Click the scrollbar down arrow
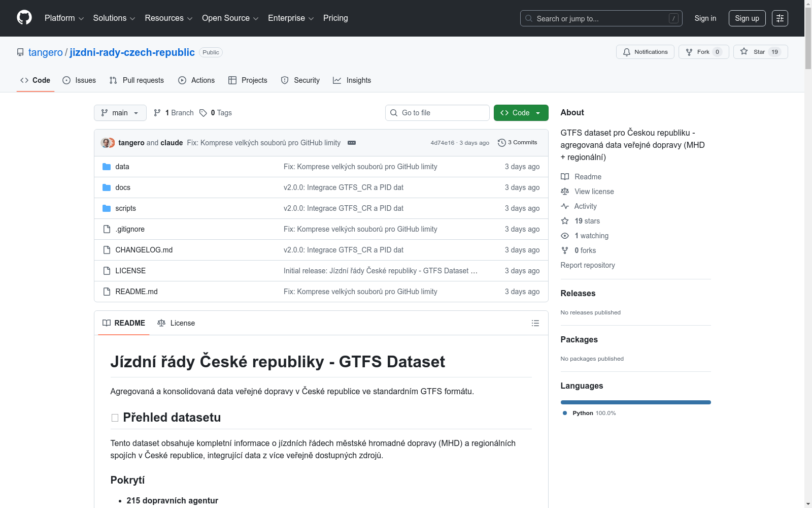812x508 pixels. [x=808, y=504]
